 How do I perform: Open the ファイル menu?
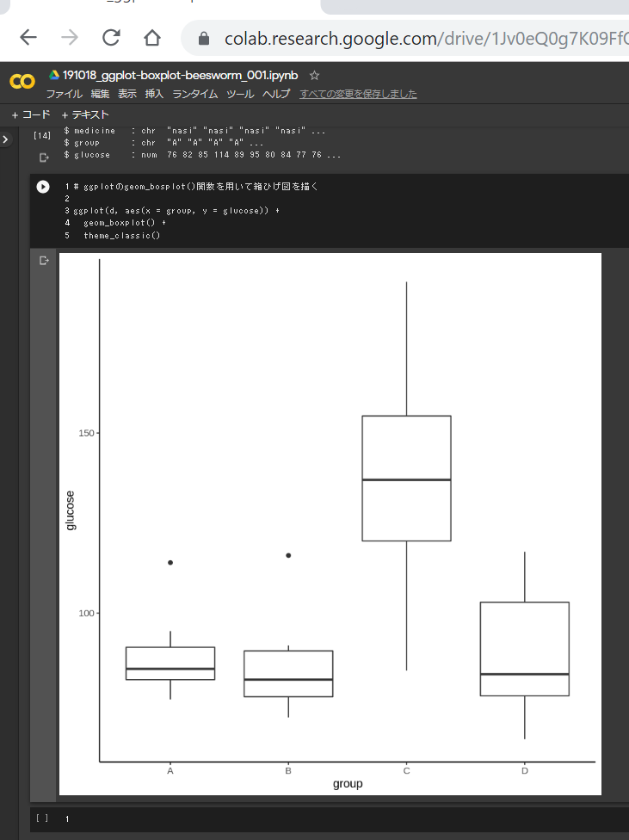tap(64, 94)
